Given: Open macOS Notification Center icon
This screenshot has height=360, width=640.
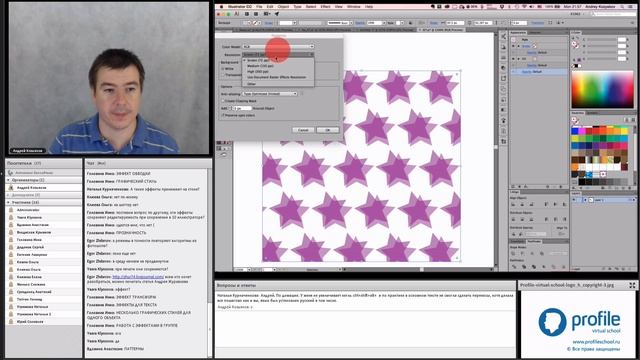Looking at the screenshot, I should [630, 7].
